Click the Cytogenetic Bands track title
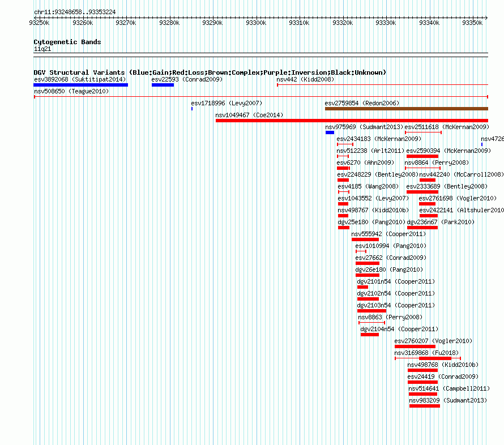This screenshot has width=504, height=445. coord(67,42)
